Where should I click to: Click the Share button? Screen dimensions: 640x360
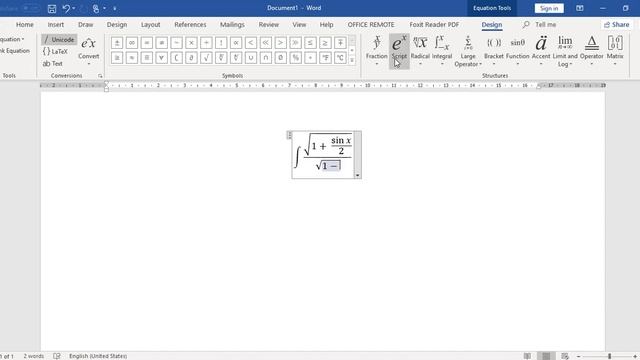pyautogui.click(x=617, y=25)
